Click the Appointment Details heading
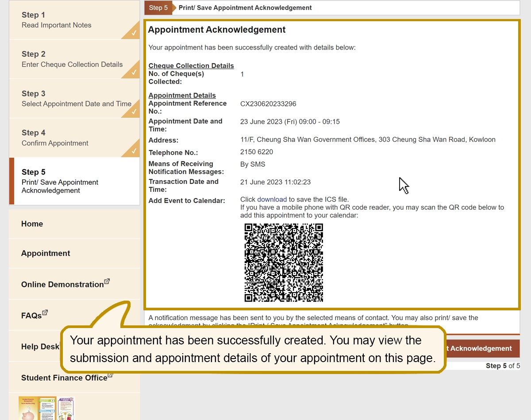Viewport: 531px width, 420px height. click(x=182, y=95)
